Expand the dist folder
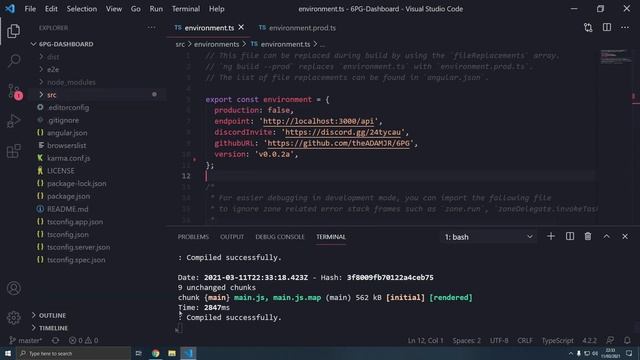This screenshot has width=640, height=360. coord(53,57)
